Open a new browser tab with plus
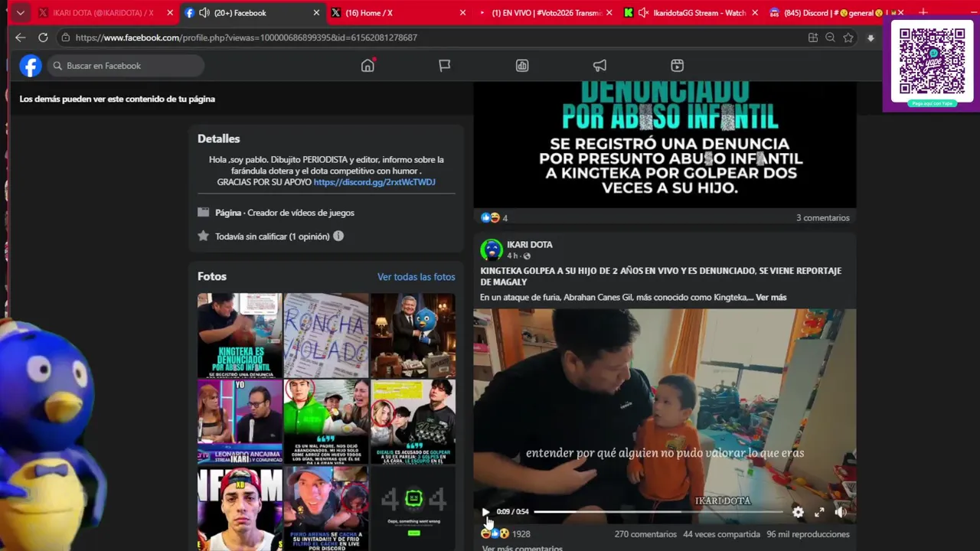The height and width of the screenshot is (551, 980). 923,13
